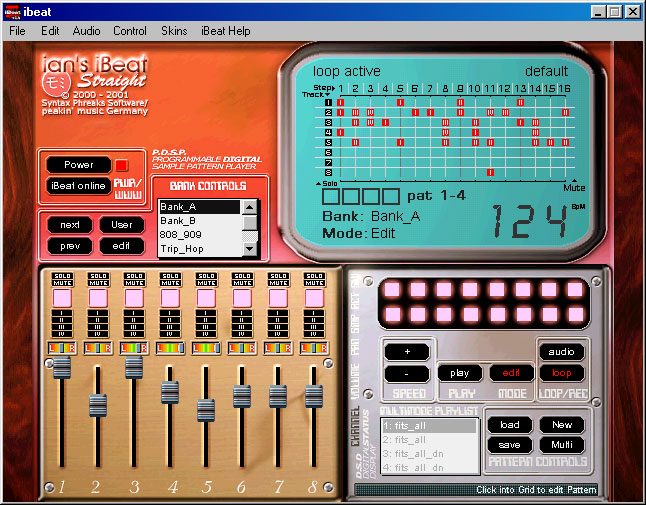Trigger the pink sample pad on channel 3
Screen dimensions: 646x505
click(134, 298)
